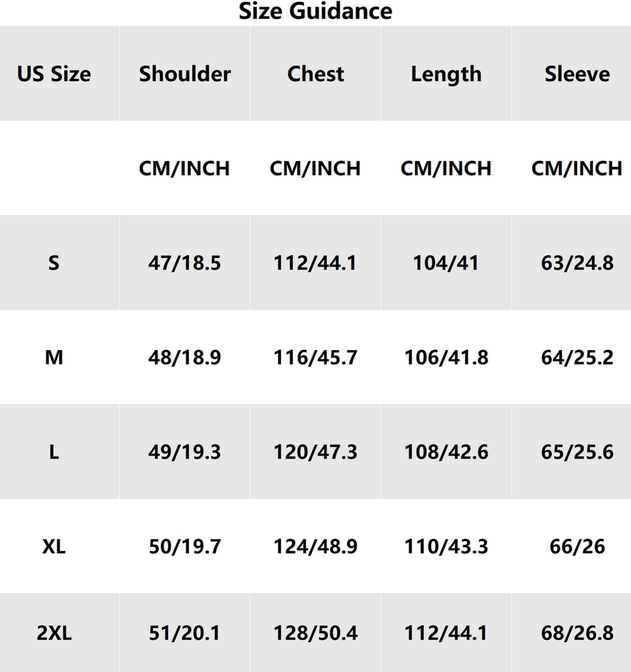Click the Size Guidance title
Image resolution: width=631 pixels, height=672 pixels.
coord(315,11)
